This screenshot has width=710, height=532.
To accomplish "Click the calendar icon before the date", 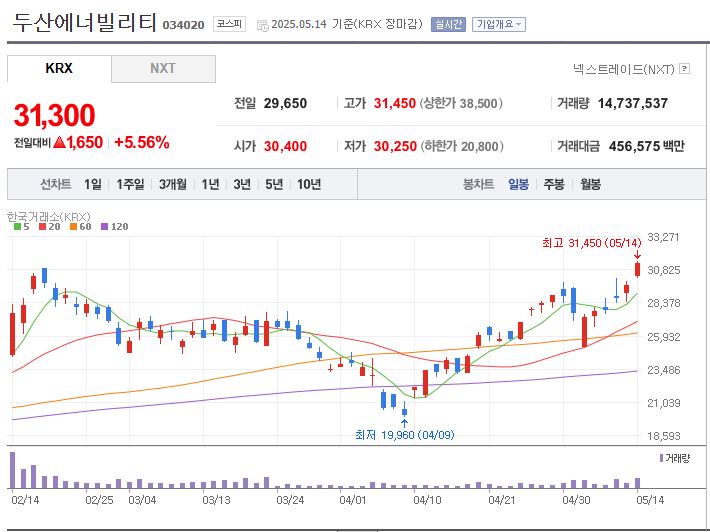I will [262, 25].
